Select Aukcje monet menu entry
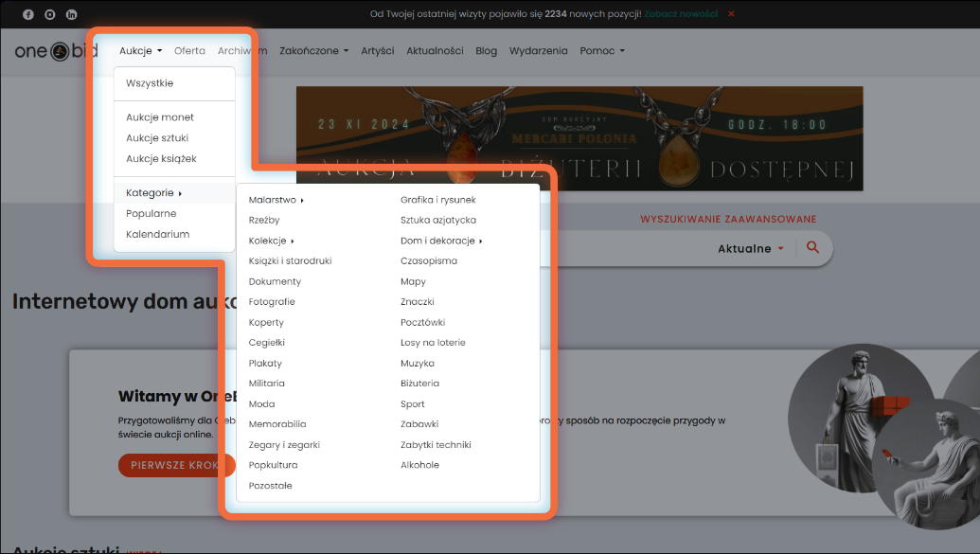 click(174, 116)
